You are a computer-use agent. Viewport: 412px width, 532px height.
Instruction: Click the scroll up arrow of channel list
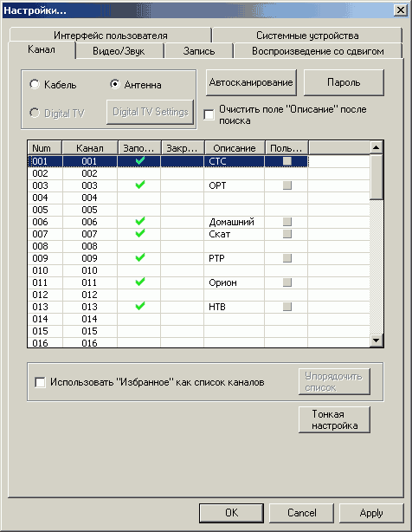pos(377,147)
